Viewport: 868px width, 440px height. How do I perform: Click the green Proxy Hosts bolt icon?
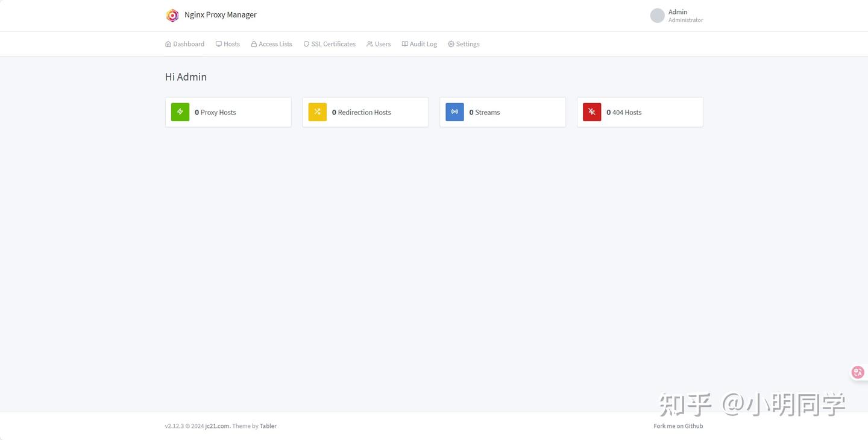[x=180, y=112]
